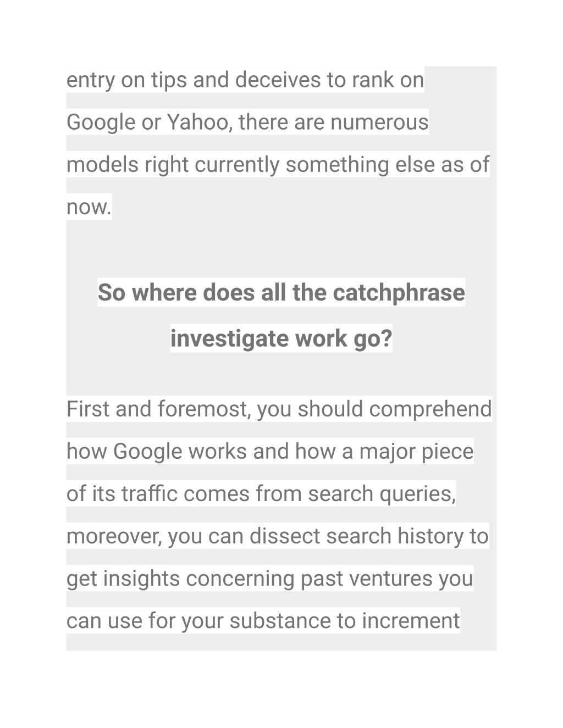Viewport: 563px width, 728px height.
Task: Click the line 'models right currently something else'
Action: coord(278,165)
